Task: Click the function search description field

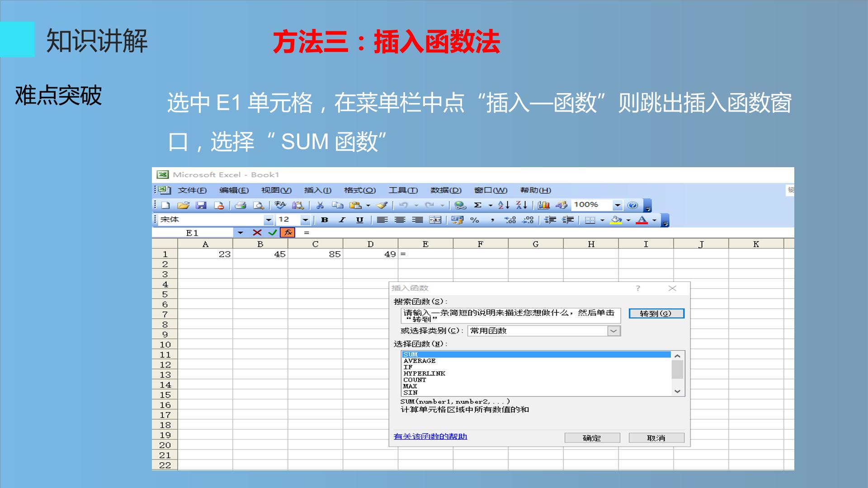Action: pos(510,315)
